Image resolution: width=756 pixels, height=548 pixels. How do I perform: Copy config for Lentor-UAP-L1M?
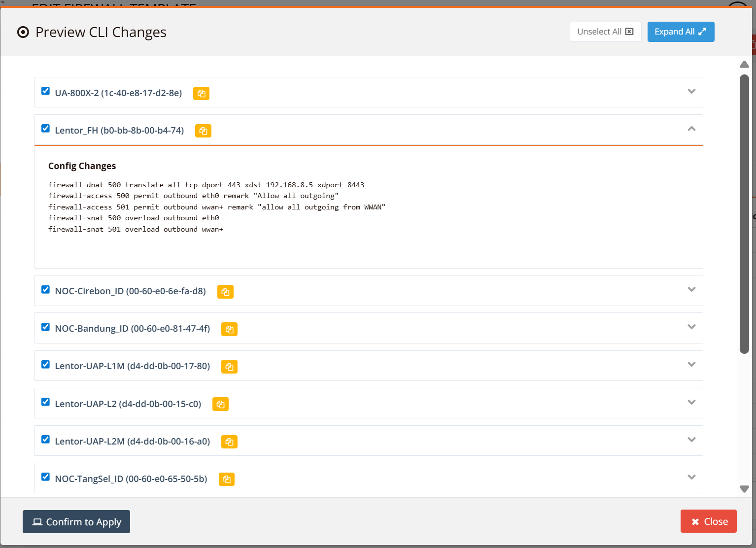[x=229, y=367]
